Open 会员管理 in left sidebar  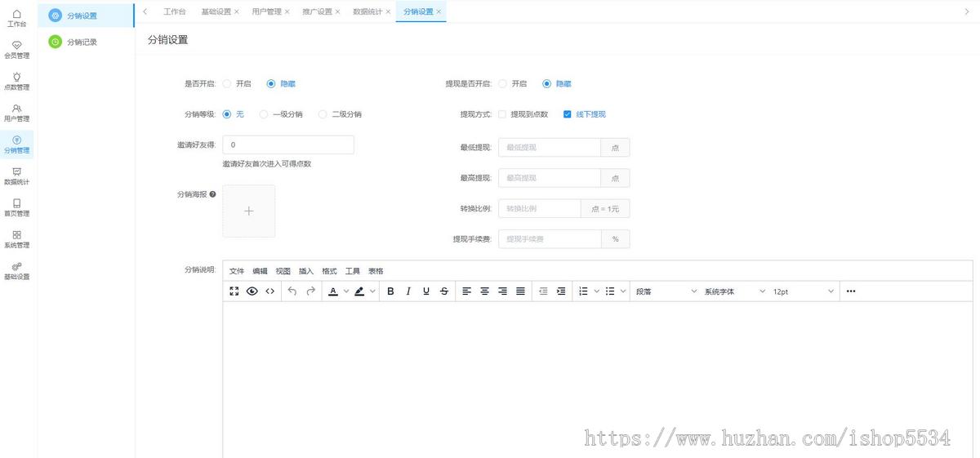tap(16, 50)
